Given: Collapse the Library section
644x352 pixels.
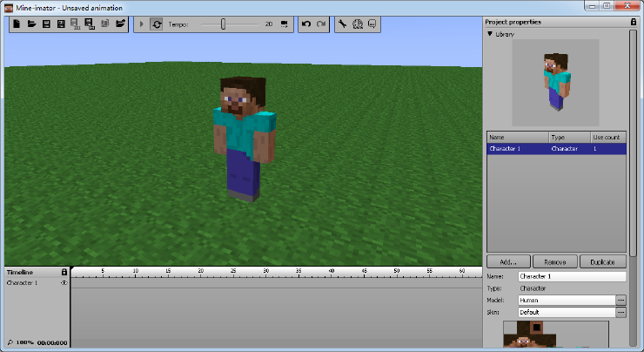Looking at the screenshot, I should coord(490,34).
